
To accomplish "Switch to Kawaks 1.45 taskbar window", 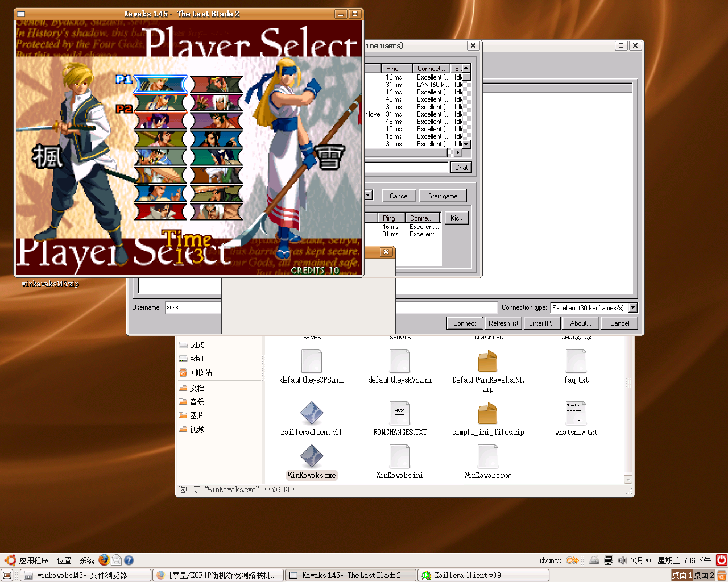I will [350, 575].
